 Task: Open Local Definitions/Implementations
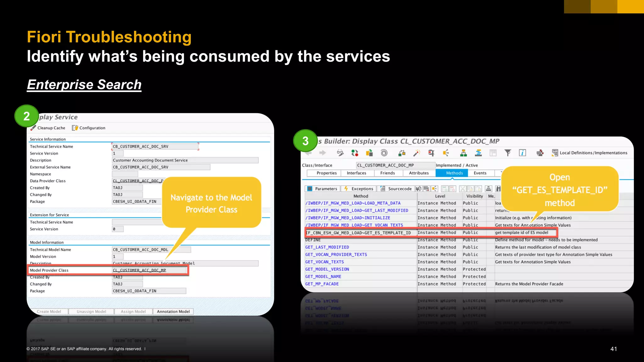pos(590,153)
